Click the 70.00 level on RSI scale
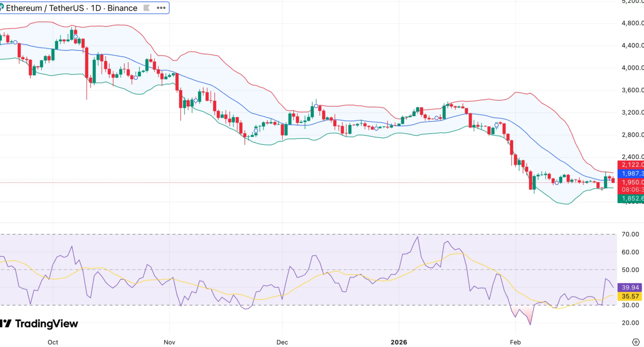 click(x=630, y=234)
